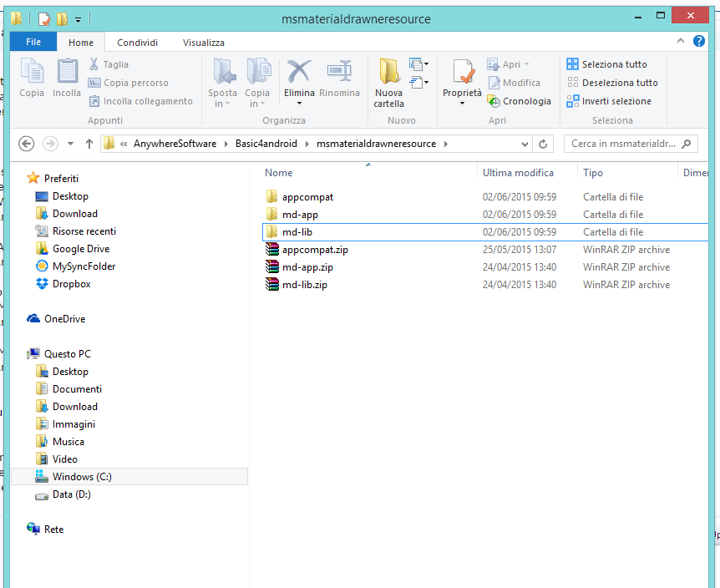Click Deseleziona tutto

coord(612,83)
